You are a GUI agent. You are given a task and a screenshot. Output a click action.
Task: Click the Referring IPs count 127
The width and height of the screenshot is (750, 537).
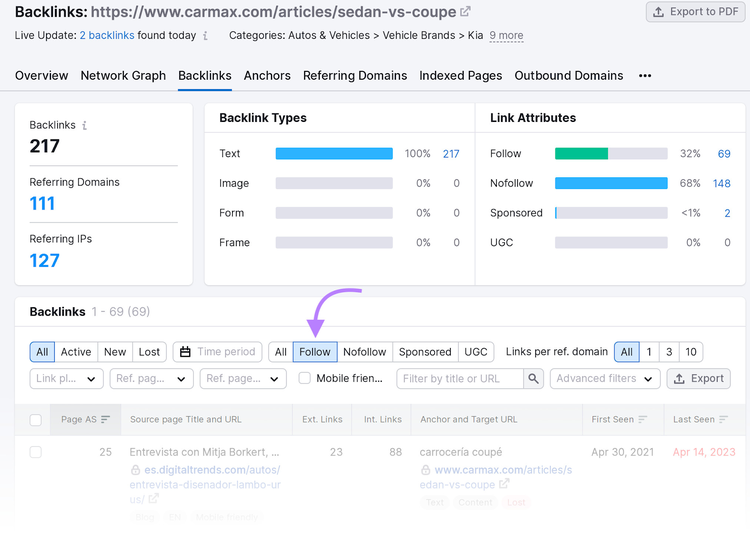pos(44,261)
